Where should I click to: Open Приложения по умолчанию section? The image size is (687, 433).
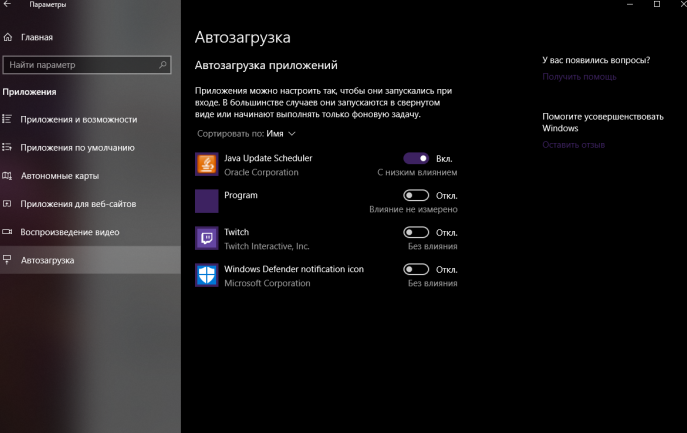click(x=90, y=147)
